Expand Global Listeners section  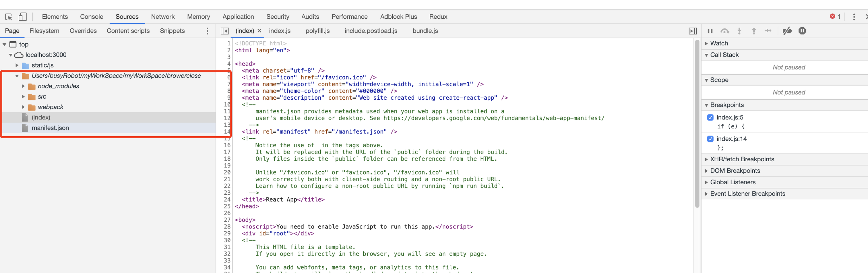pyautogui.click(x=706, y=182)
